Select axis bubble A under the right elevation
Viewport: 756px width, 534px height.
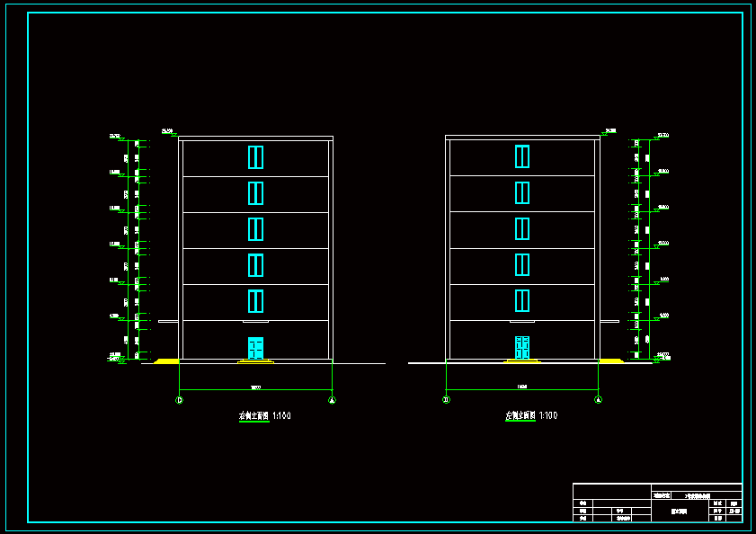599,399
